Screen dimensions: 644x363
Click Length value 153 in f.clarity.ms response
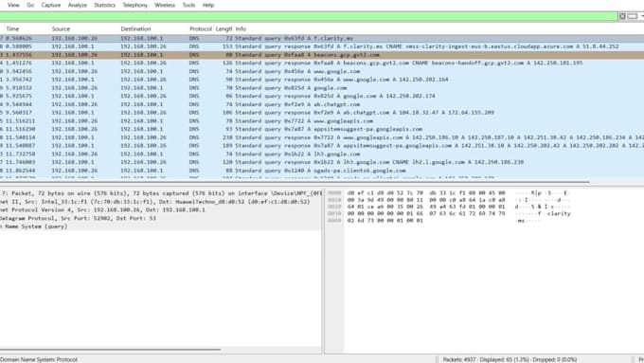(227, 46)
